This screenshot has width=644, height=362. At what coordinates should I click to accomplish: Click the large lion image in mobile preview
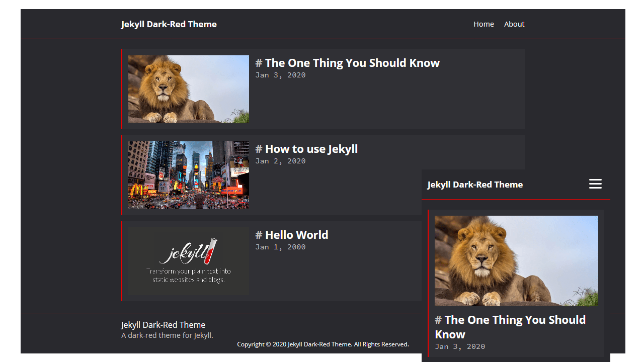pyautogui.click(x=516, y=261)
